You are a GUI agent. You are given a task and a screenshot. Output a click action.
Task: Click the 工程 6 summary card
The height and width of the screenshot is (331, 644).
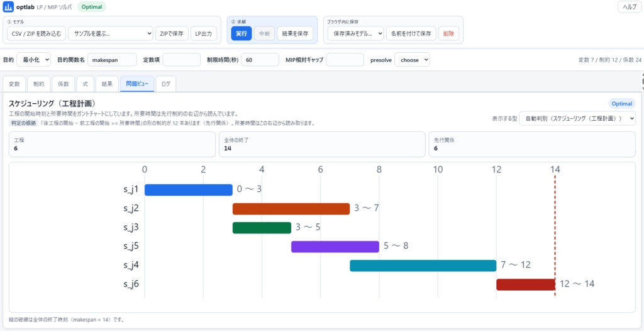[112, 144]
